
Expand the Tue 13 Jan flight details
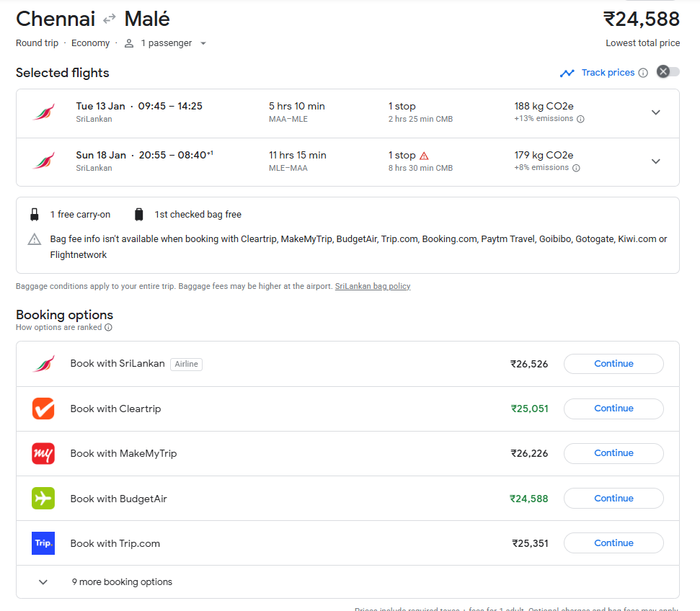click(655, 112)
